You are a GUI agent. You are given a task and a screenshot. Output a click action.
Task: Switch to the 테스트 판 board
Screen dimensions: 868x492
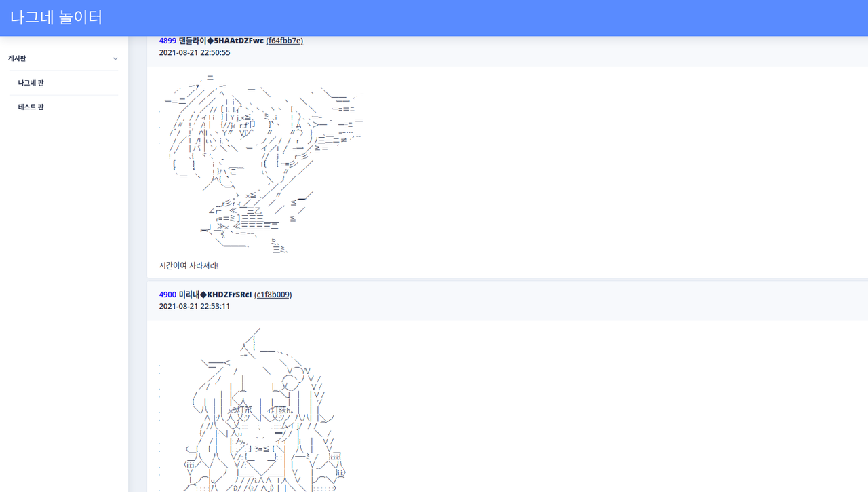31,107
